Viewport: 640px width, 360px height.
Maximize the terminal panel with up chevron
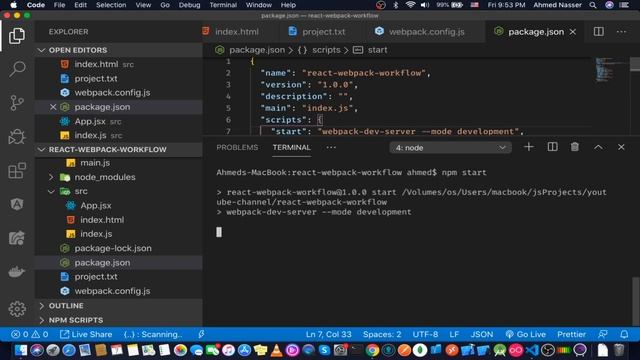598,147
